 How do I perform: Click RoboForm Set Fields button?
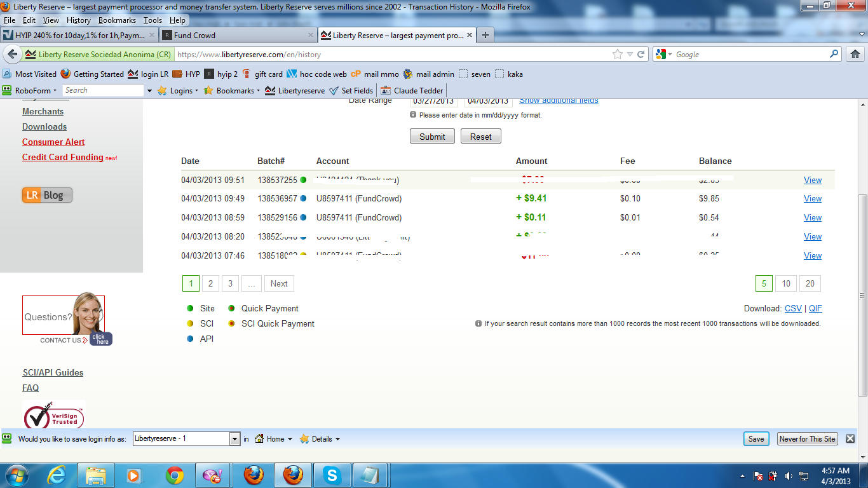click(351, 91)
